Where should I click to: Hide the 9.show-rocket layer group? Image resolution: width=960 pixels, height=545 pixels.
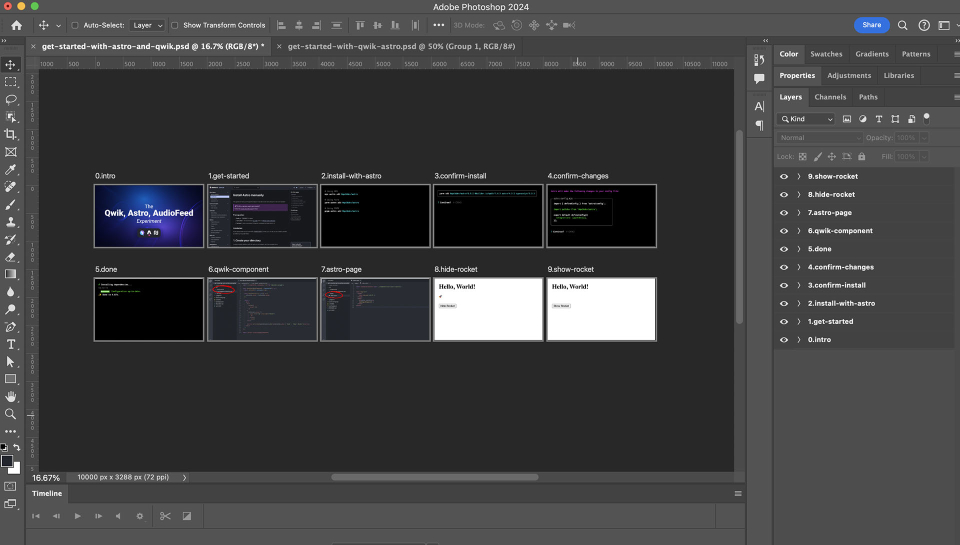pyautogui.click(x=784, y=176)
